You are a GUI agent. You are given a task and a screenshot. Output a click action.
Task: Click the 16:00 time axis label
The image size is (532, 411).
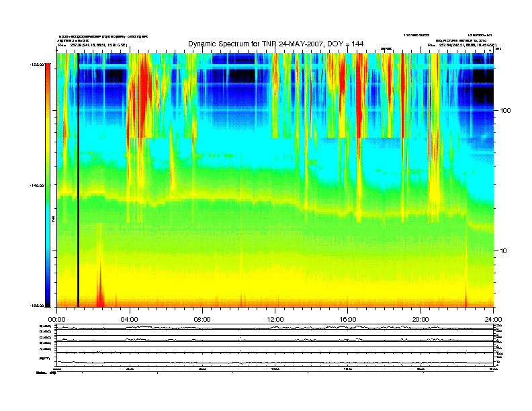coord(348,320)
